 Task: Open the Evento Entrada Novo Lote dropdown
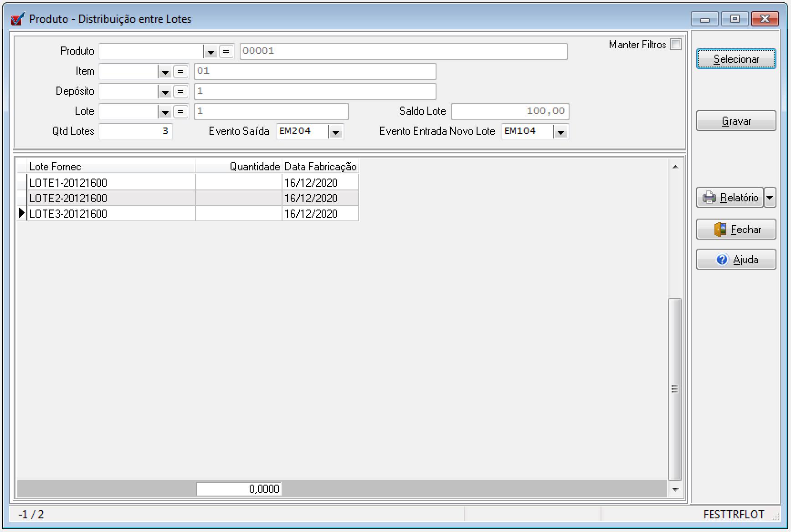pos(560,132)
